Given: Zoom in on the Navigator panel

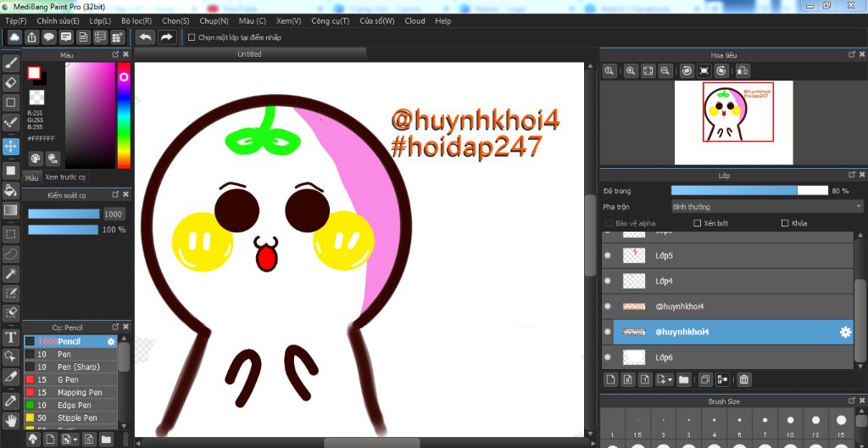Looking at the screenshot, I should (631, 70).
